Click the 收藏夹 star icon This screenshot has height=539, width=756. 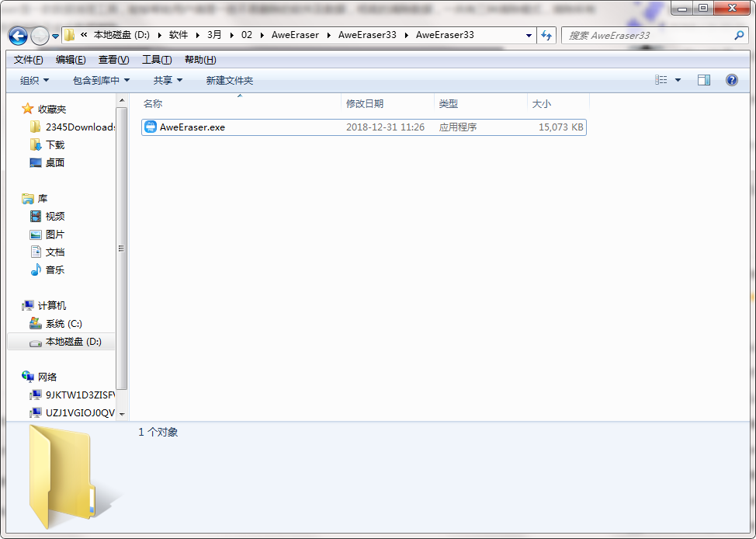click(x=27, y=109)
